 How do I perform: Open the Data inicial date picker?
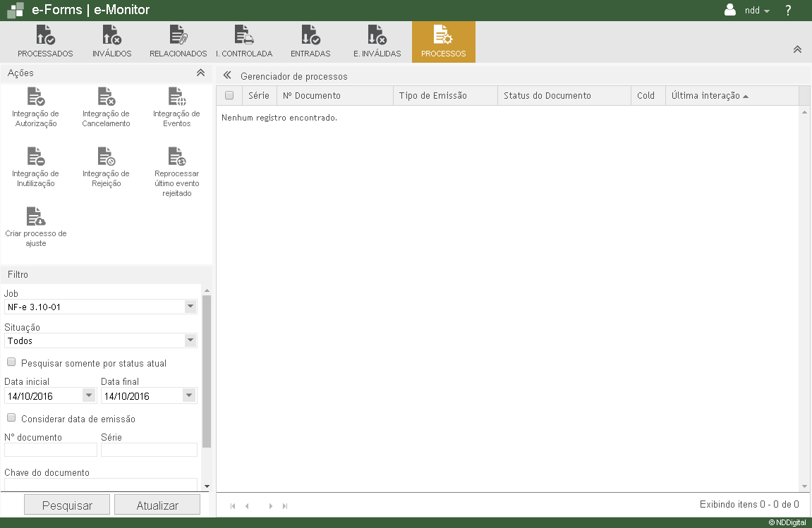pyautogui.click(x=89, y=395)
